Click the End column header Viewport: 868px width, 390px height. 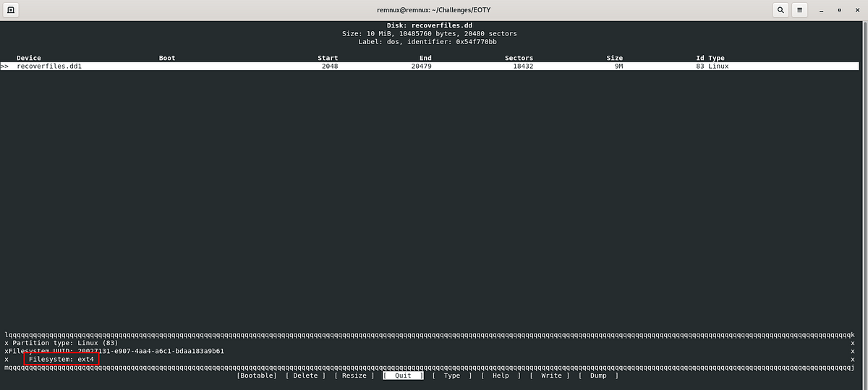coord(425,58)
